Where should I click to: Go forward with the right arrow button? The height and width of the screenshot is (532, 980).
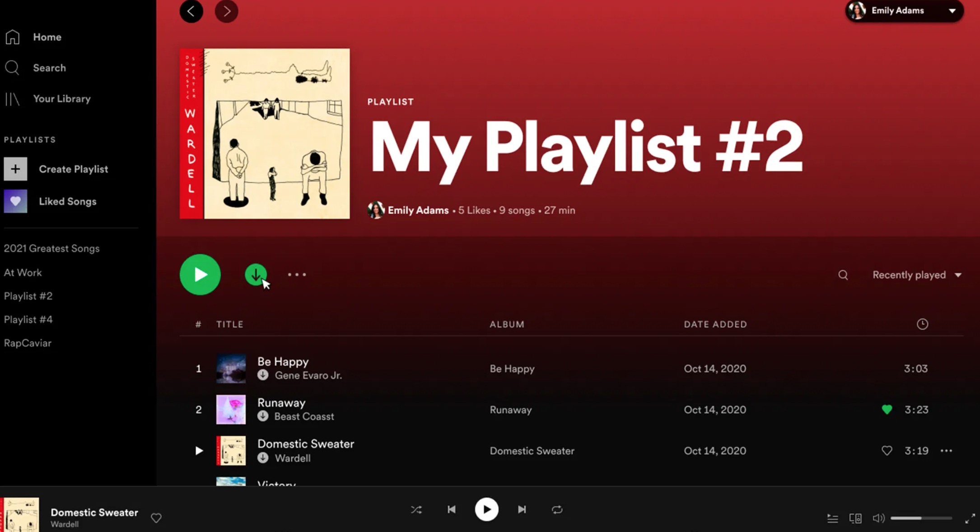(x=226, y=11)
